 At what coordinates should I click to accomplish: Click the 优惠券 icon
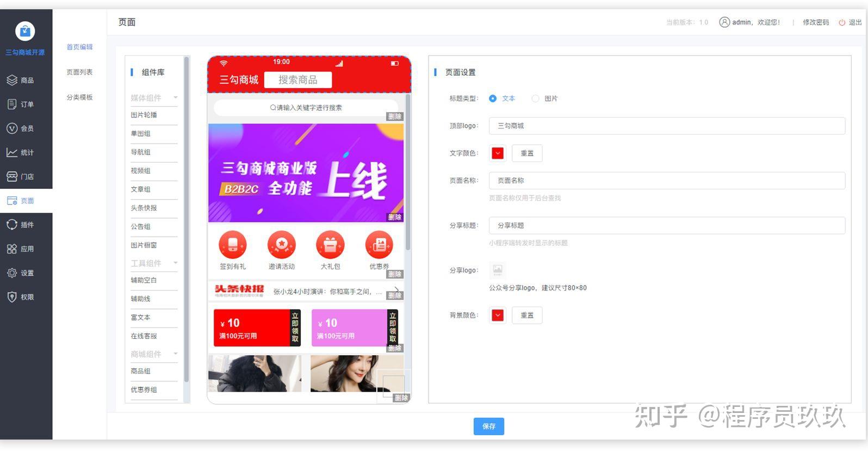(x=379, y=245)
